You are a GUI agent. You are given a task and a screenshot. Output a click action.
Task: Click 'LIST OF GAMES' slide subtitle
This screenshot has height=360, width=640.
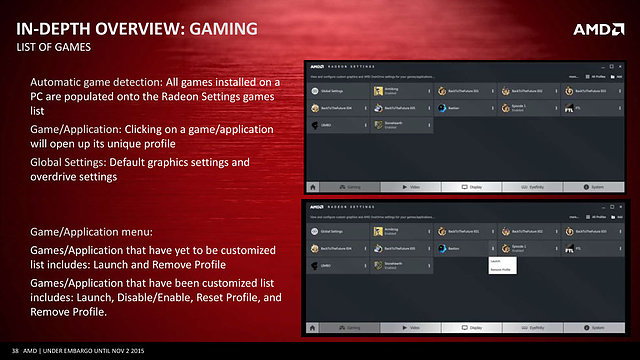[53, 47]
